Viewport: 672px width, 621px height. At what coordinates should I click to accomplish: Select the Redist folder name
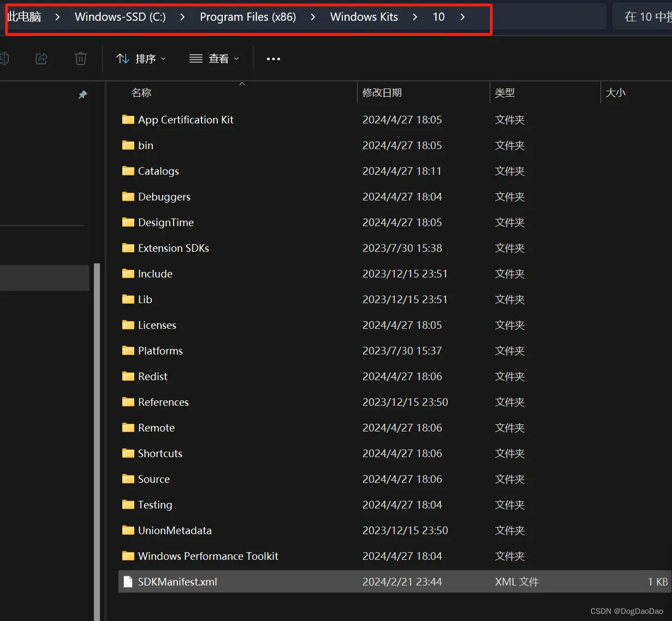click(x=153, y=376)
